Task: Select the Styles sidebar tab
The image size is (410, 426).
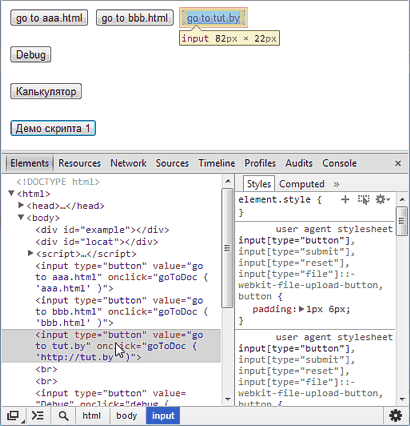Action: [x=259, y=184]
